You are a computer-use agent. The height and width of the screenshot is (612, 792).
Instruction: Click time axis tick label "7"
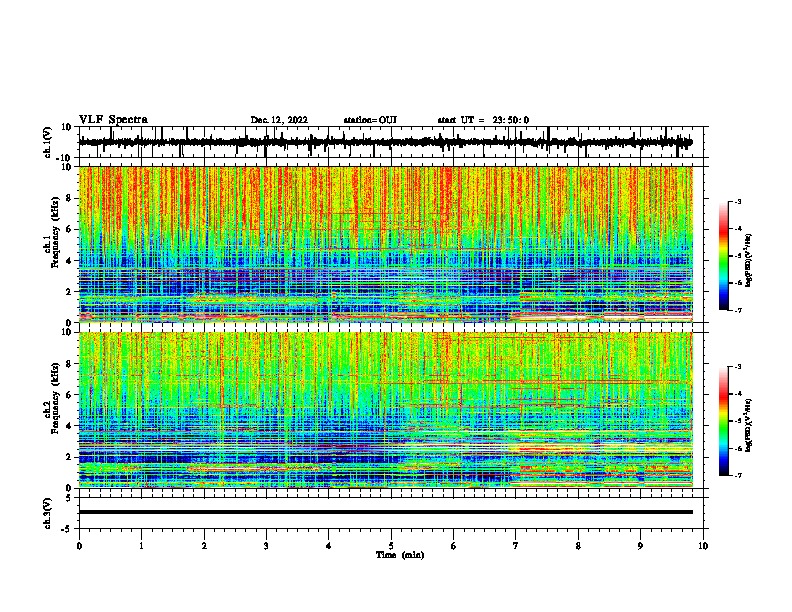point(516,546)
